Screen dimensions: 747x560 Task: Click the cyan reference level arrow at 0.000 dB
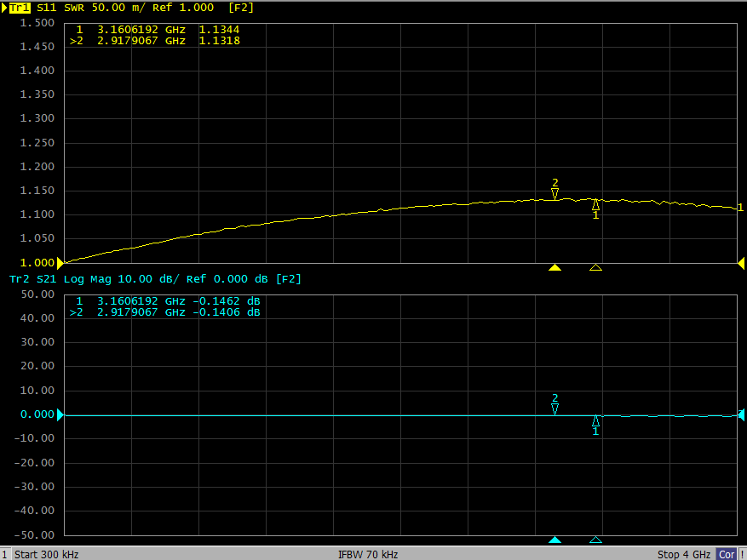pos(60,415)
